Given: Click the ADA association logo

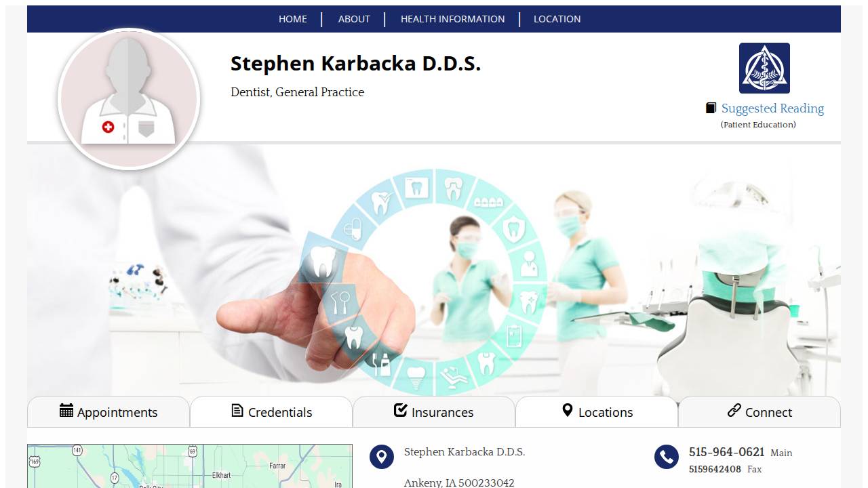Looking at the screenshot, I should click(x=765, y=68).
